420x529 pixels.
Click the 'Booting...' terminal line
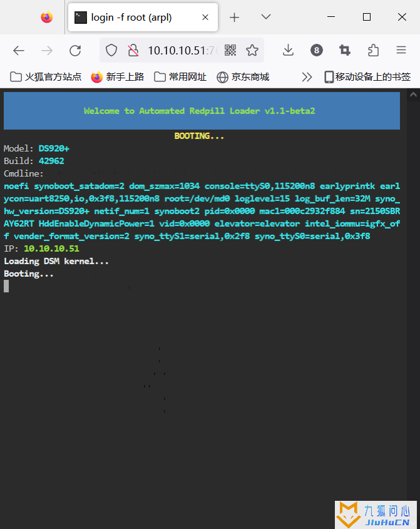[x=29, y=274]
